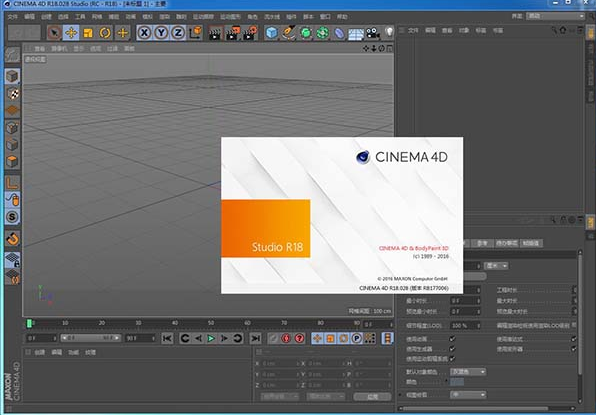Activate the Rotate tool
This screenshot has height=415, width=596.
[x=105, y=33]
